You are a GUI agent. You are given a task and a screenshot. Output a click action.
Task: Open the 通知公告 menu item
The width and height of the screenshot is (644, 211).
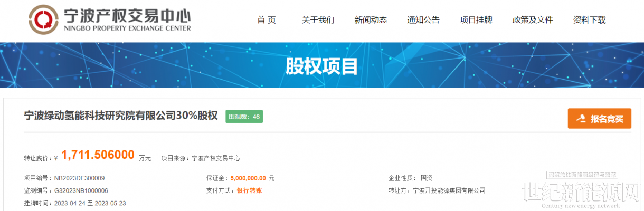pyautogui.click(x=423, y=20)
